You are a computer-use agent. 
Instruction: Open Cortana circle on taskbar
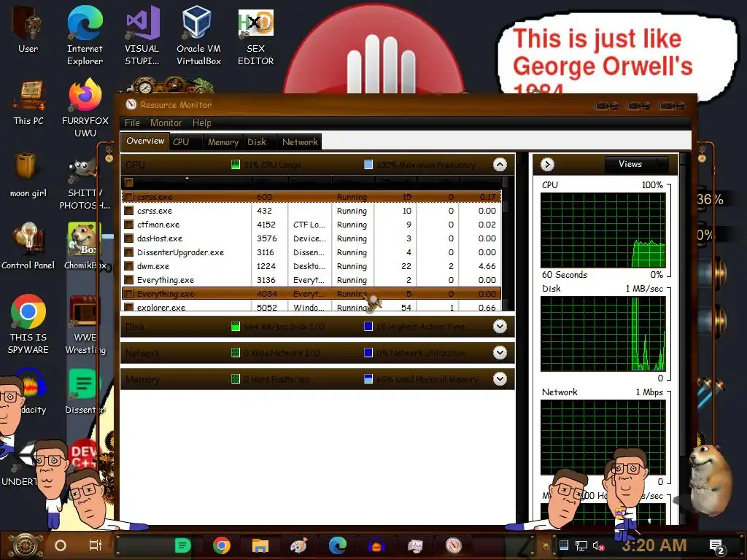click(x=61, y=545)
